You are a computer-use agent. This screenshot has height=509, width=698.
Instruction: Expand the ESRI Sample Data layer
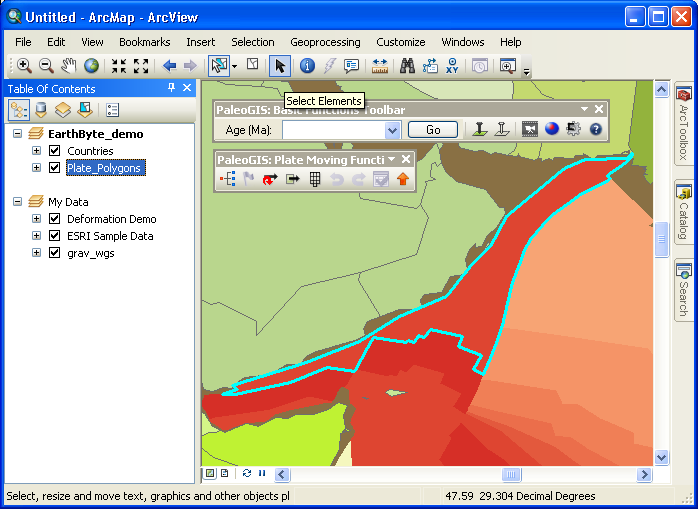point(37,236)
